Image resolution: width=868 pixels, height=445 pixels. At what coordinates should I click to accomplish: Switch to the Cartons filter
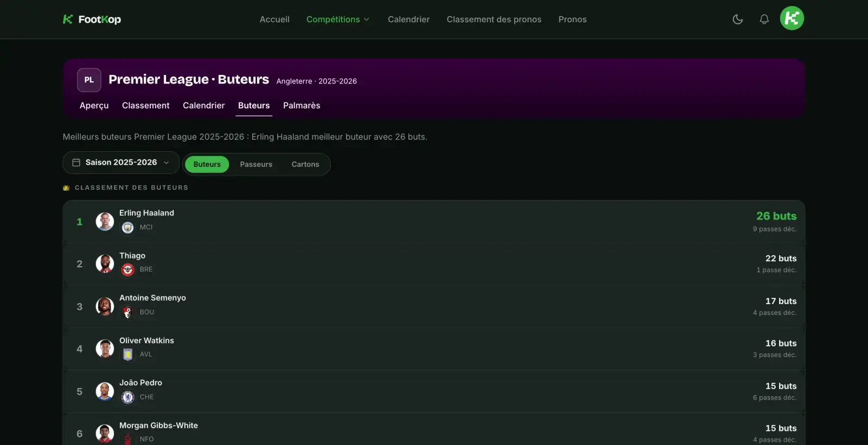pos(305,164)
